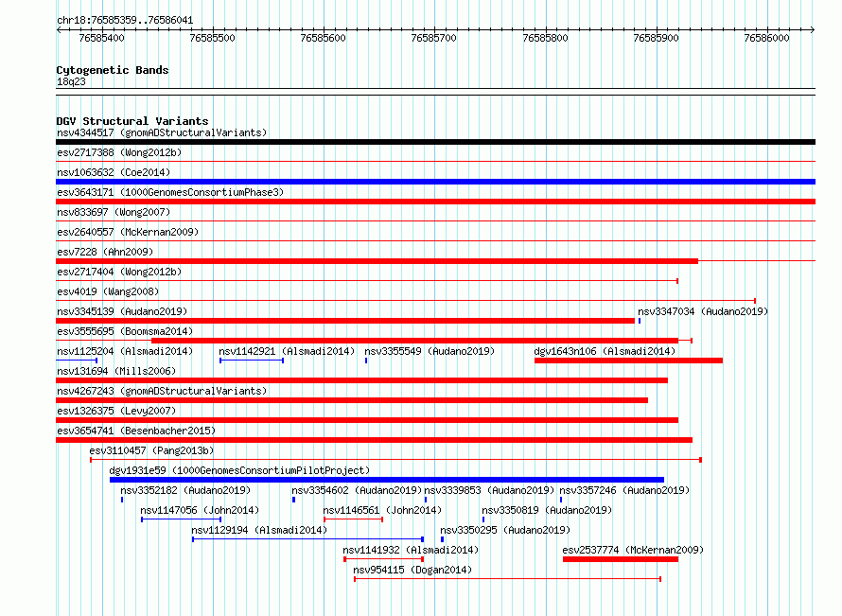Click the nsv3354602 (Audano2019) label
The image size is (842, 616).
357,490
